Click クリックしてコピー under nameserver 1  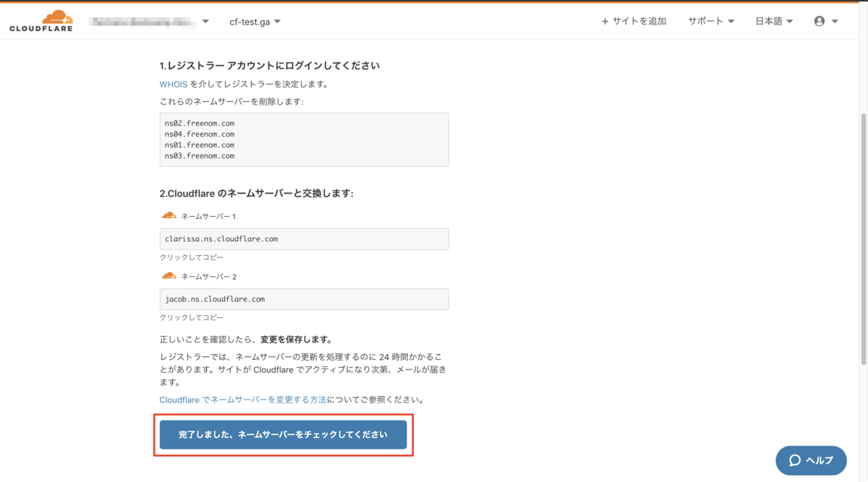click(x=192, y=257)
